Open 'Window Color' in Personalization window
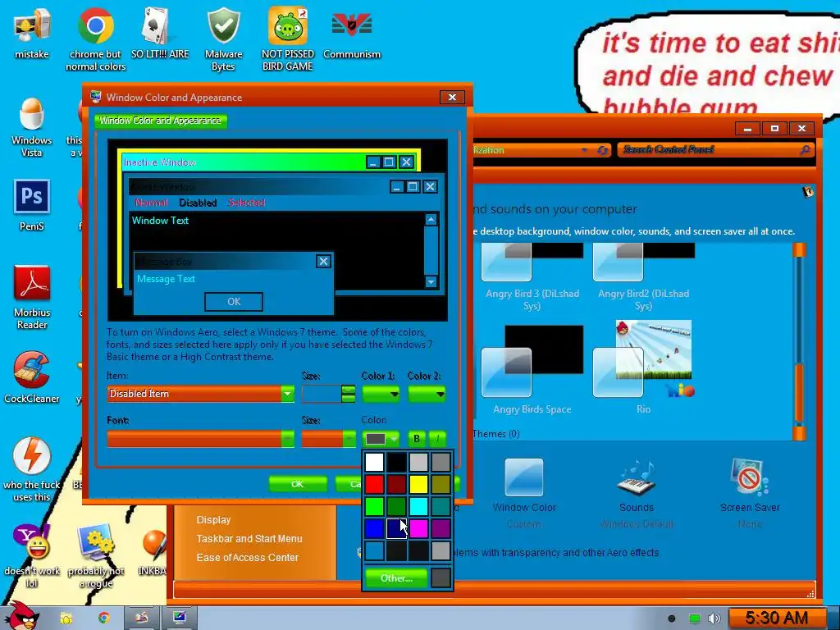Viewport: 840px width, 630px height. pos(524,493)
